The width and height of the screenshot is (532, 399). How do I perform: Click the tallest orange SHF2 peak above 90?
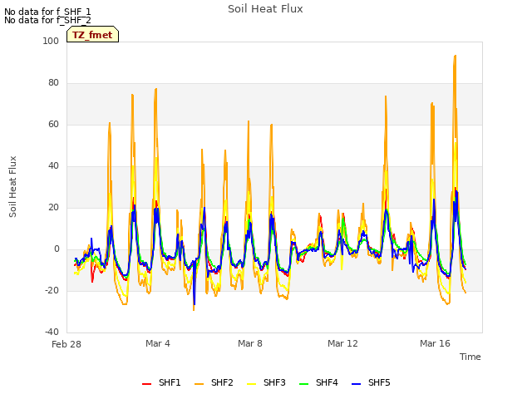[455, 57]
